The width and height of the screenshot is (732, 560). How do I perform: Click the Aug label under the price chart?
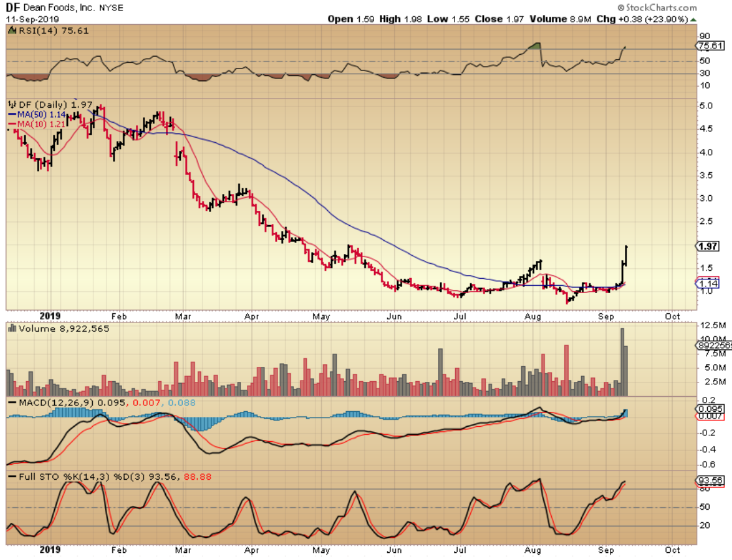533,317
